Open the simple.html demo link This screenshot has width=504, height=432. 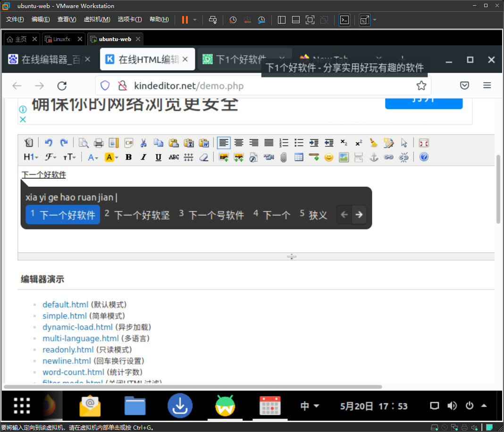click(64, 316)
